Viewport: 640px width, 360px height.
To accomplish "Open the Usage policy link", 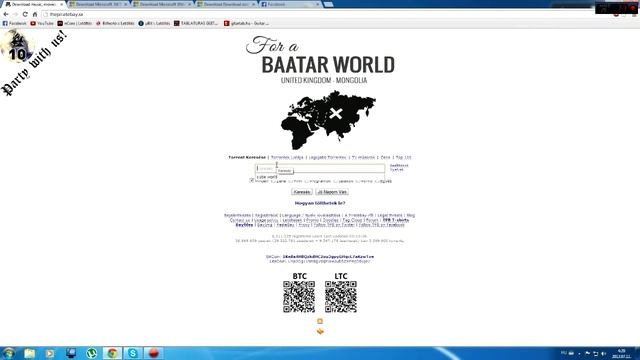I will 266,220.
